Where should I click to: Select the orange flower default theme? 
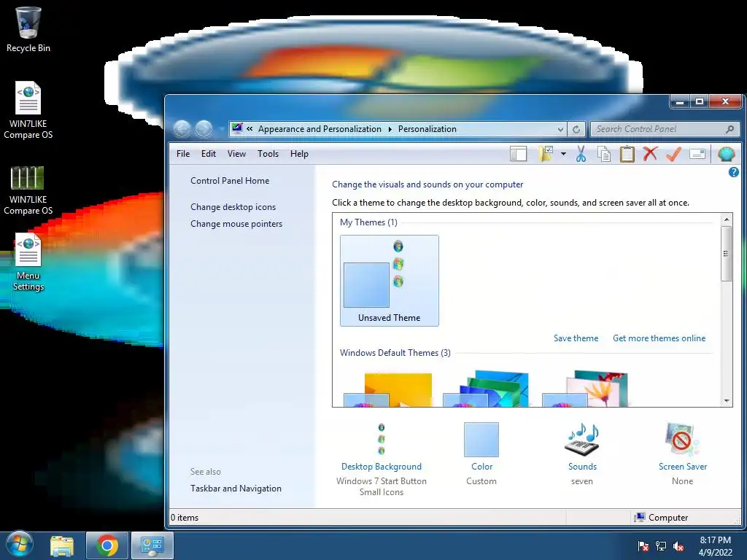[x=388, y=389]
